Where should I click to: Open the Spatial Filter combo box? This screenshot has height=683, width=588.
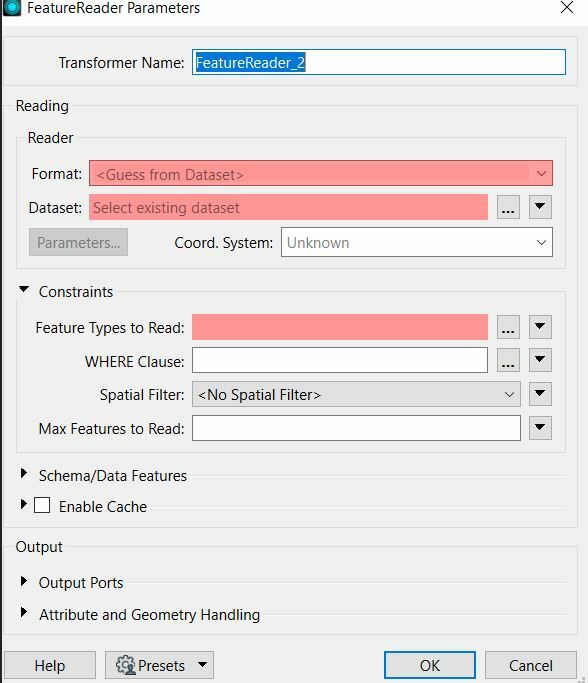click(356, 394)
